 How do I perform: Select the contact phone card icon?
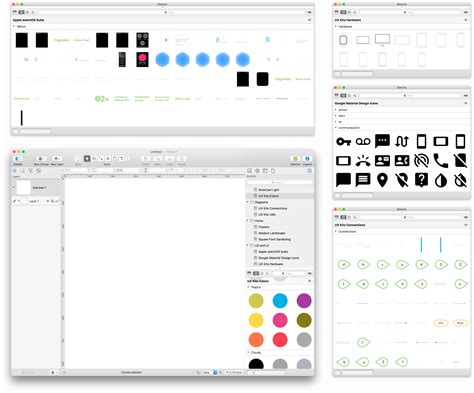pyautogui.click(x=402, y=161)
